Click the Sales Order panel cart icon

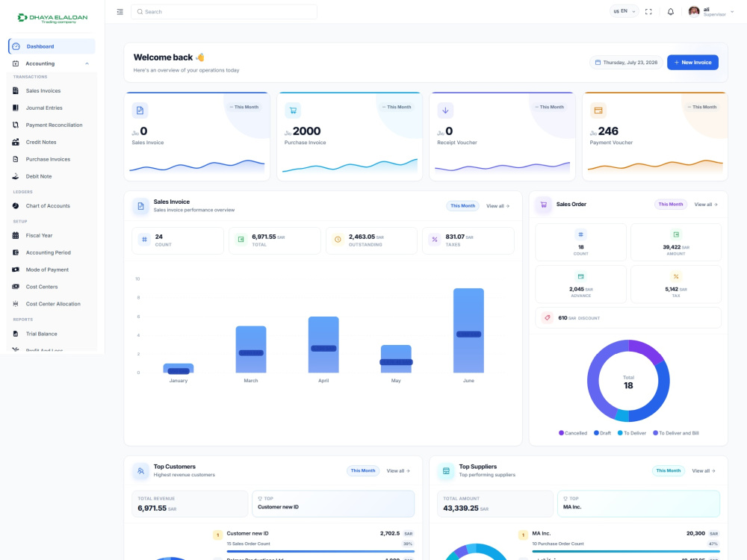click(544, 205)
